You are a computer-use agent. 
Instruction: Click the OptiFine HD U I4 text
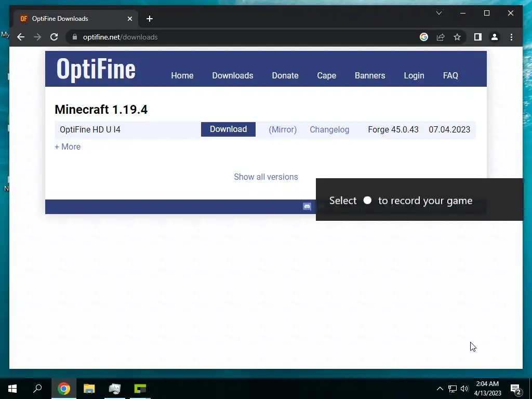point(90,129)
